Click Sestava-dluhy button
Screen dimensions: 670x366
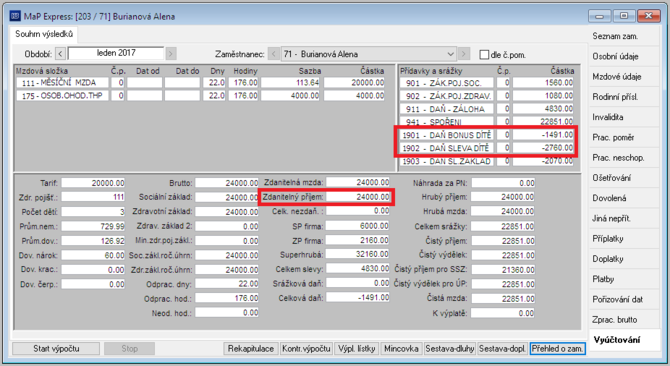450,348
